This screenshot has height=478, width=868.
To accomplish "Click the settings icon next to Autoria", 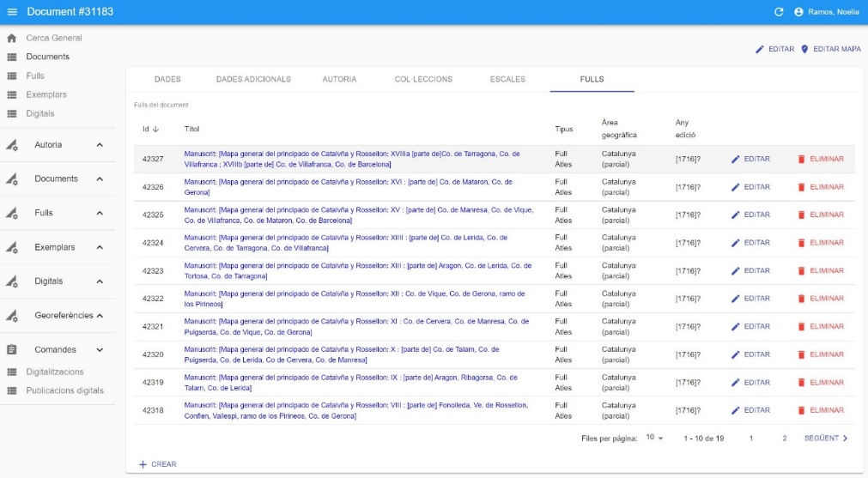I will pos(12,145).
